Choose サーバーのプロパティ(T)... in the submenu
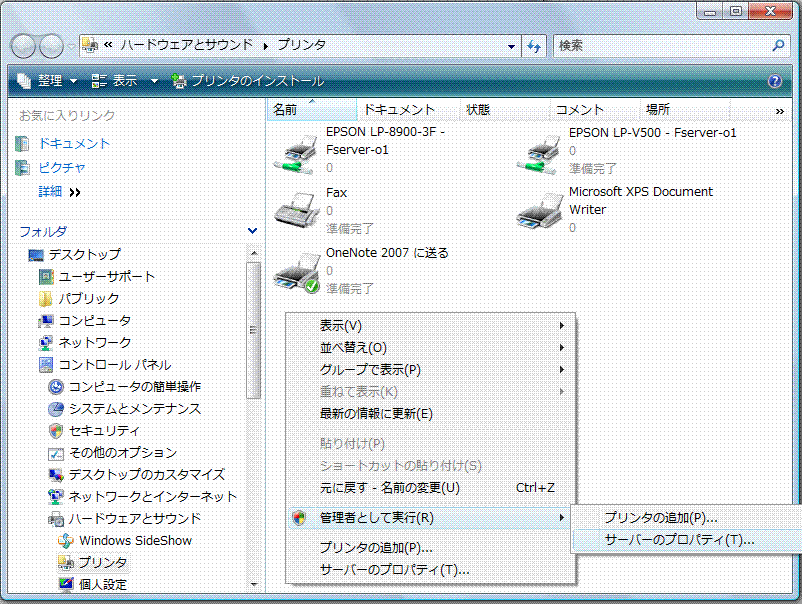This screenshot has width=802, height=604. tap(687, 540)
